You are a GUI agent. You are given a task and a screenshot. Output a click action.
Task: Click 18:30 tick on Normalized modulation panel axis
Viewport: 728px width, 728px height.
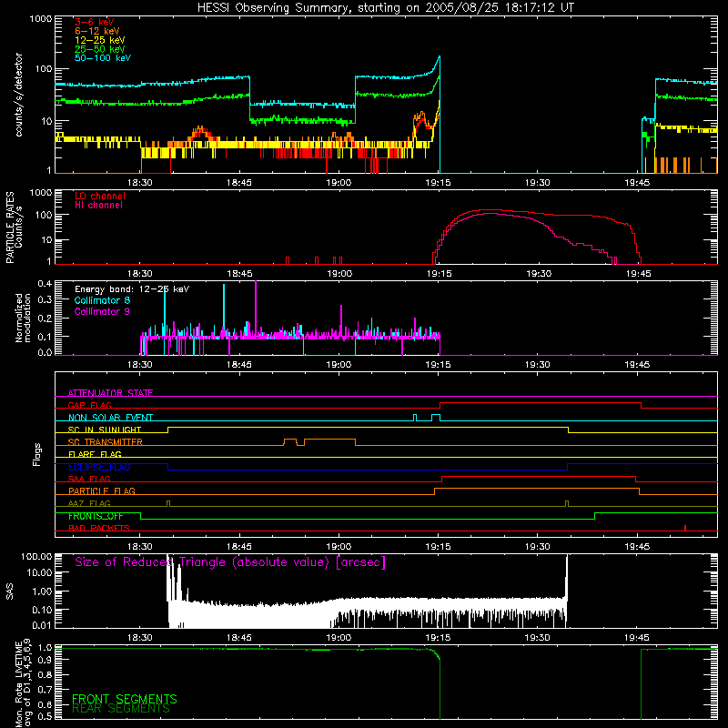[x=140, y=365]
